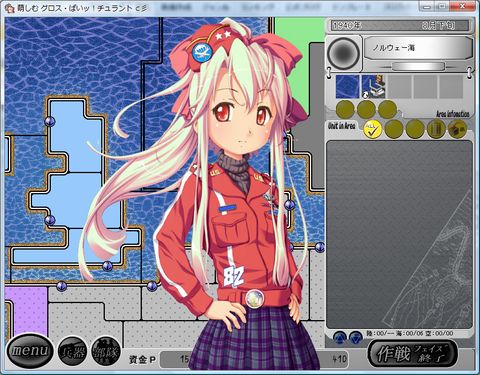Click the first olive circle under terrain thumbnail
This screenshot has height=375, width=480.
pyautogui.click(x=345, y=109)
